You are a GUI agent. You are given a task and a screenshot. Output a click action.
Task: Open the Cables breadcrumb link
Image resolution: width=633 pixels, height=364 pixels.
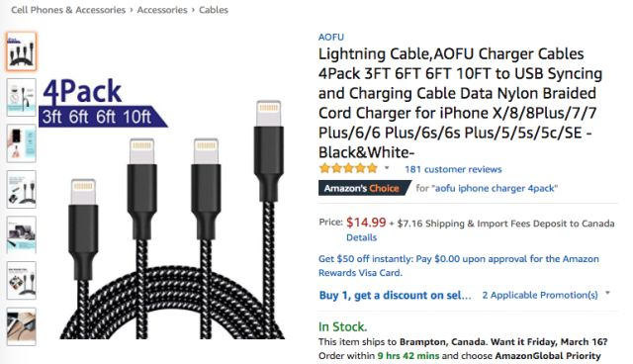pyautogui.click(x=214, y=10)
